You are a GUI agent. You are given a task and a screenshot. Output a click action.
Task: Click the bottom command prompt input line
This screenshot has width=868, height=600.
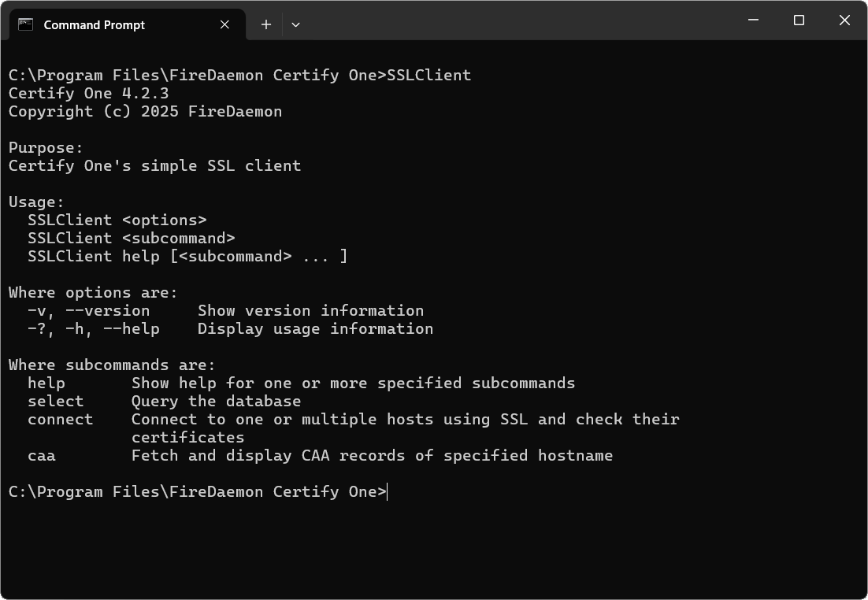click(x=198, y=491)
